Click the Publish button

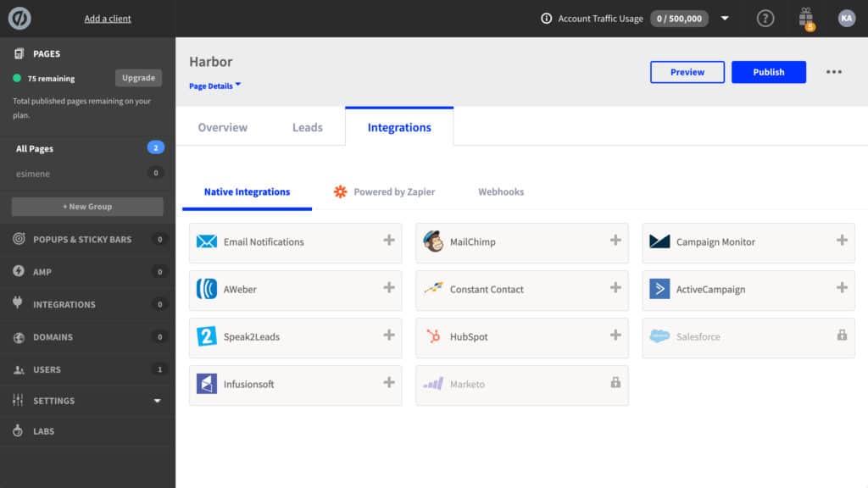[768, 72]
